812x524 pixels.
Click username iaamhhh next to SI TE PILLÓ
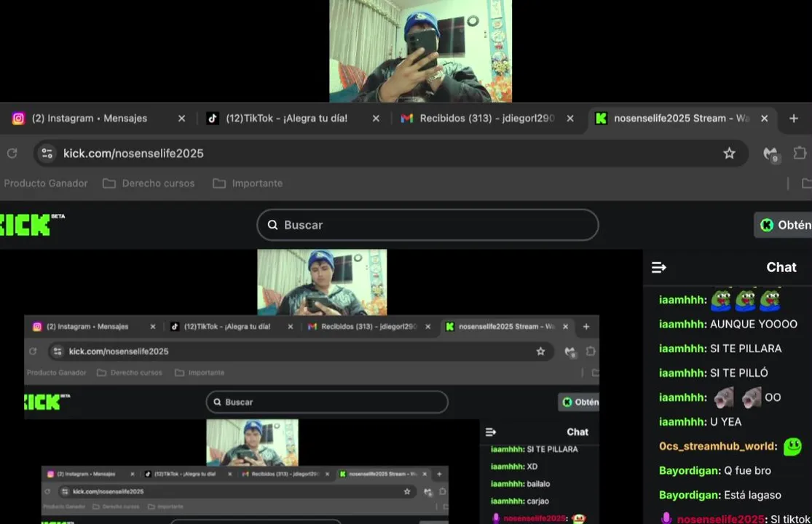682,373
